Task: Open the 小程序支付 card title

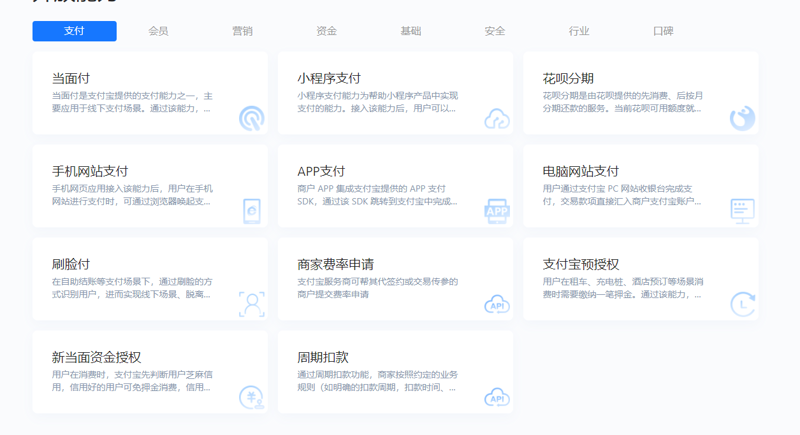Action: coord(329,79)
